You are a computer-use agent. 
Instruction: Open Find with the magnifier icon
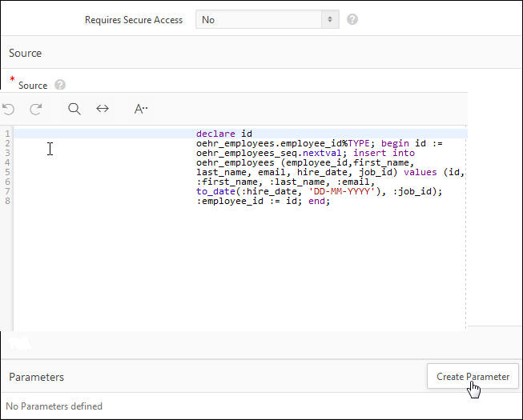(x=74, y=109)
